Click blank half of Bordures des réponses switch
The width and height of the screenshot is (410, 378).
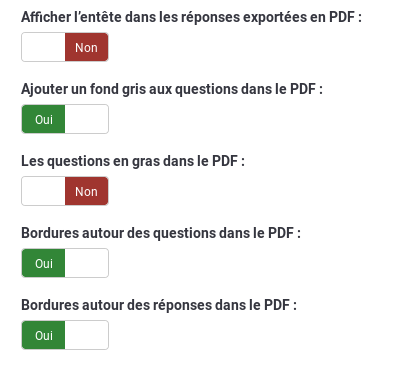point(87,335)
